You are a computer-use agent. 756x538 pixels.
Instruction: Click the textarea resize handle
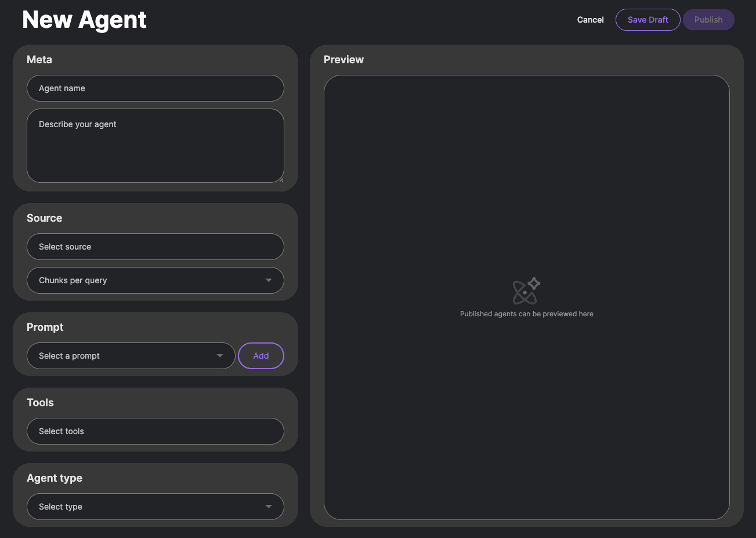281,180
